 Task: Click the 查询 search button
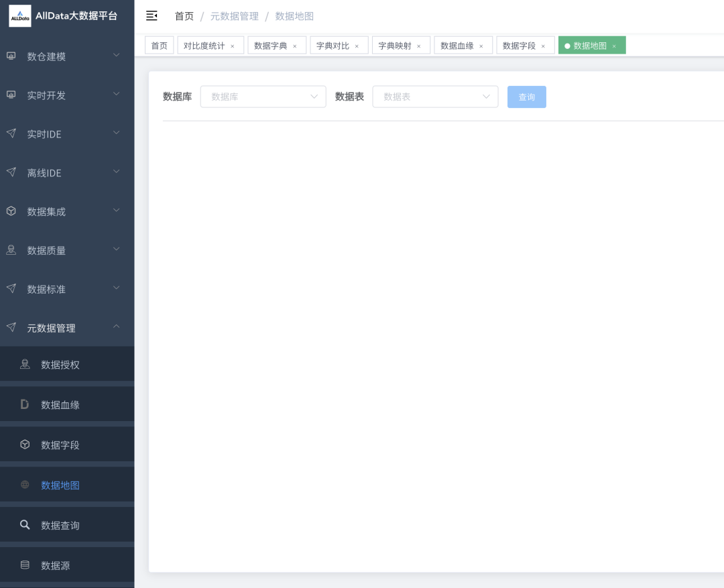[526, 97]
